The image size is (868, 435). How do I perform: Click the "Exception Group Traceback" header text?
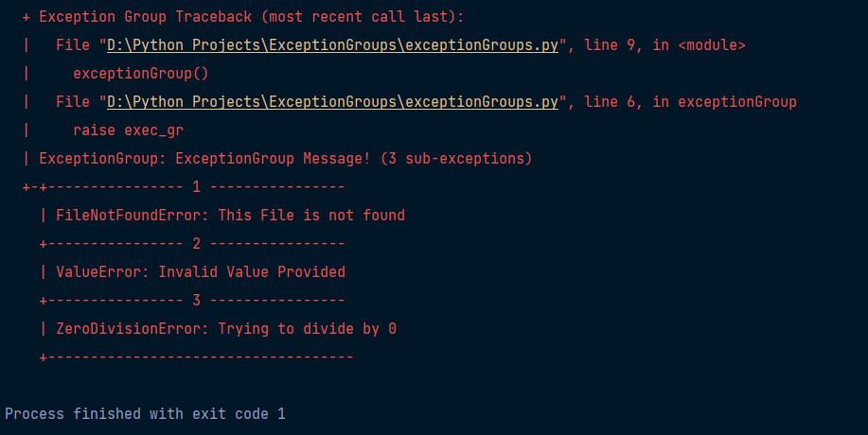tap(146, 17)
